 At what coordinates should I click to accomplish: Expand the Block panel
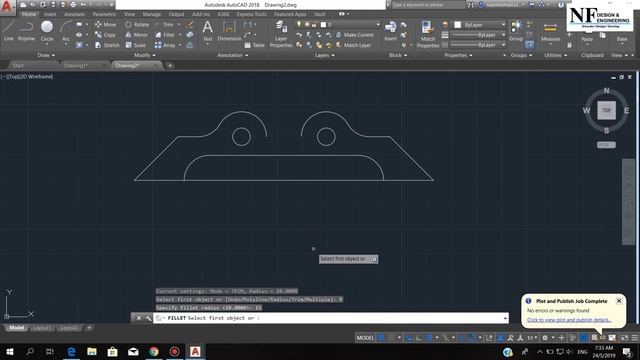point(398,55)
